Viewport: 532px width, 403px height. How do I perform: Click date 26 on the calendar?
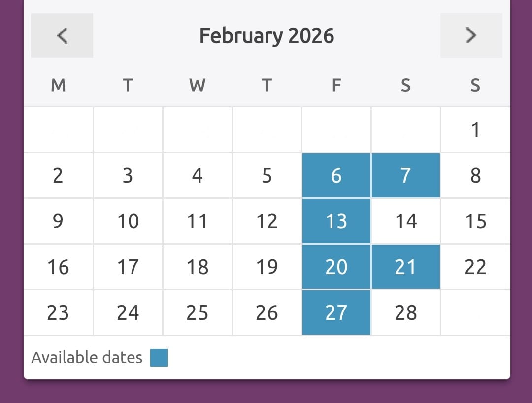point(266,312)
